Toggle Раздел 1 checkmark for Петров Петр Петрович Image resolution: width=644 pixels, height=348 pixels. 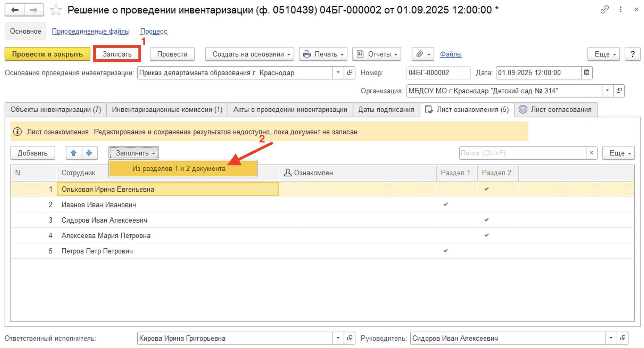point(445,251)
